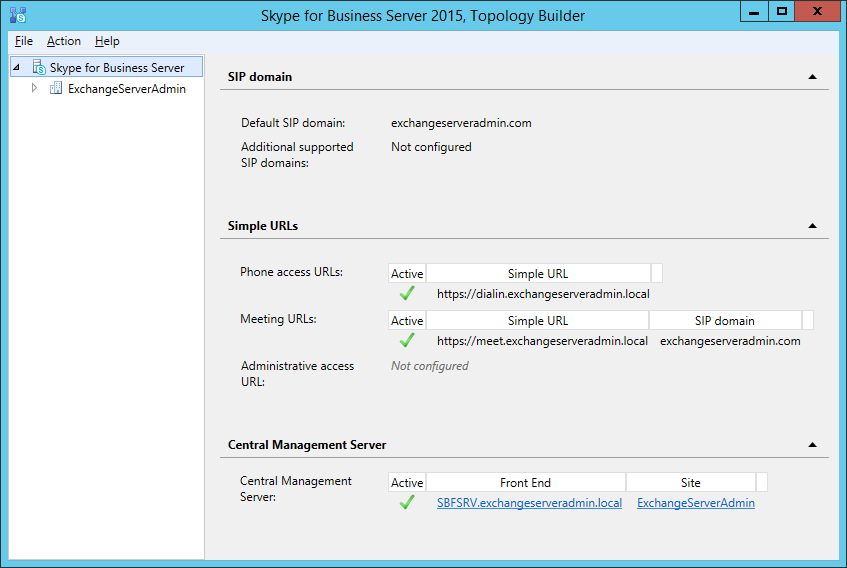
Task: Select the ExchangeServerAdmin site node
Action: pyautogui.click(x=126, y=89)
